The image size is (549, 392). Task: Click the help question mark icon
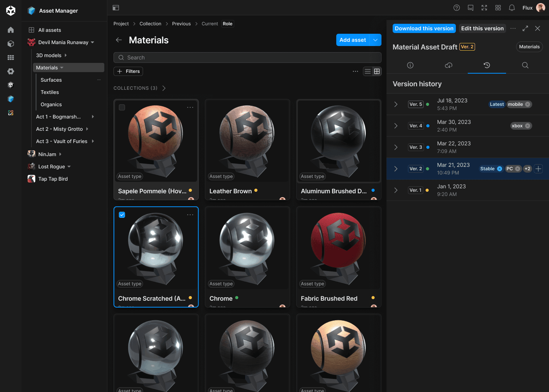coord(457,8)
